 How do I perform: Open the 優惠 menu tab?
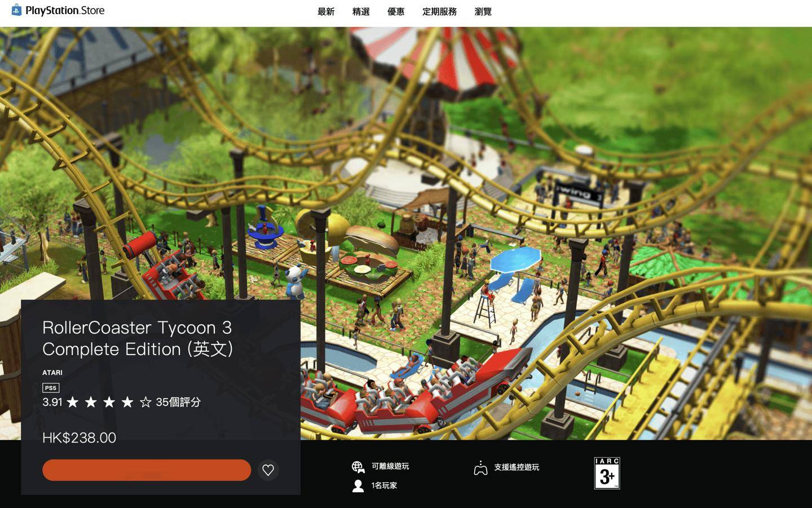396,11
